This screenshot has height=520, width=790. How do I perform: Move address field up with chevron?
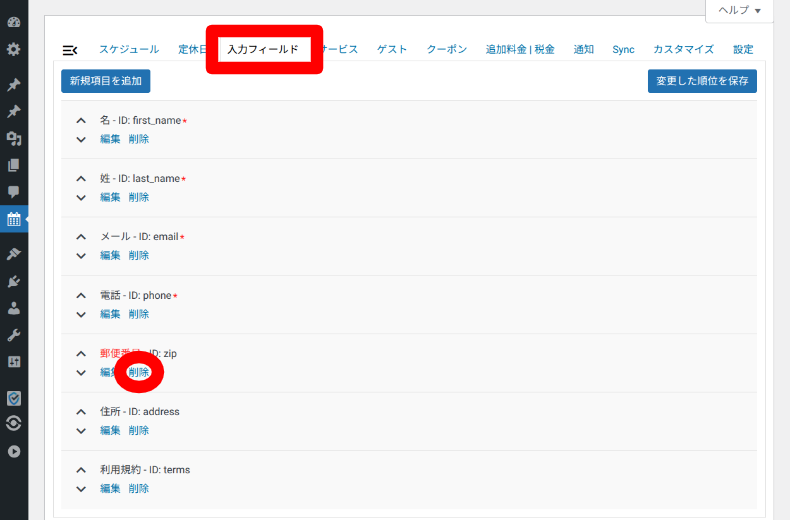click(x=81, y=412)
